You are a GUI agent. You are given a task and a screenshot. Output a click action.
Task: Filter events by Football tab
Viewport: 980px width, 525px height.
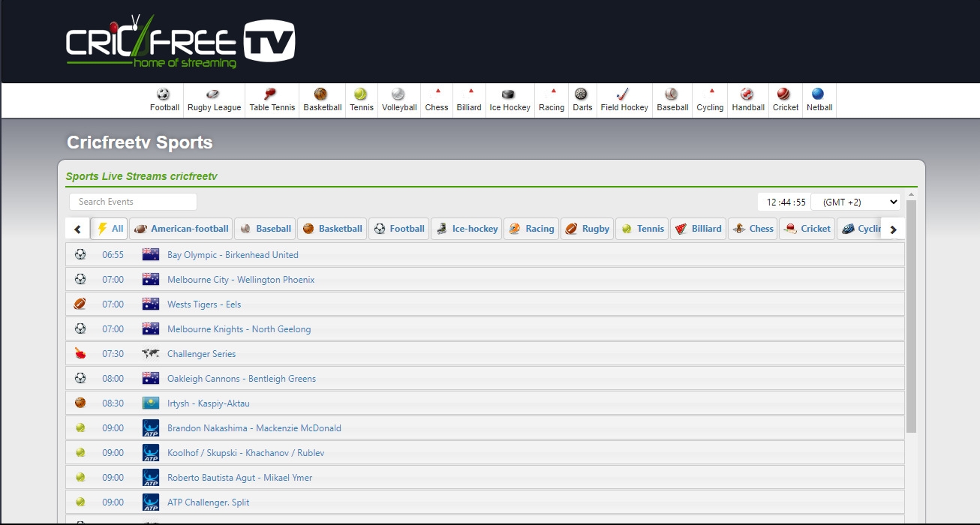point(398,229)
